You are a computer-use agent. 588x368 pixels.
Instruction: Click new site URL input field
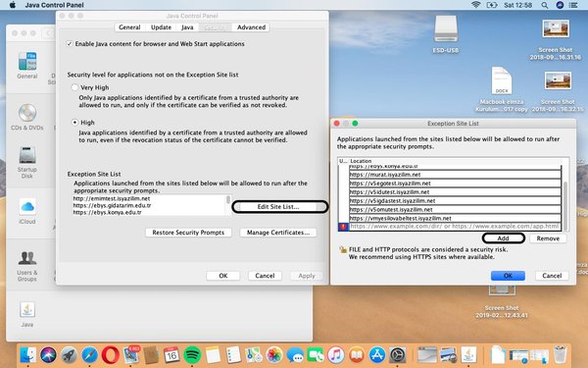pyautogui.click(x=455, y=227)
